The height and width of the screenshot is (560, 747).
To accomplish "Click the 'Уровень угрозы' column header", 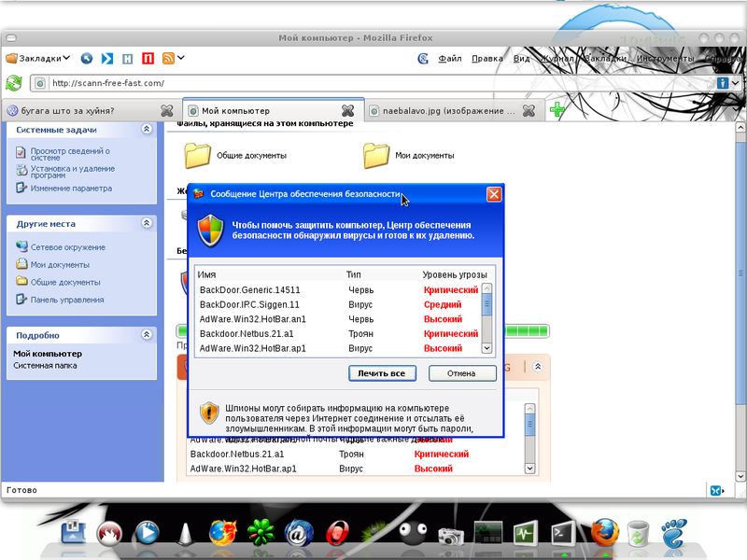I will pyautogui.click(x=455, y=274).
